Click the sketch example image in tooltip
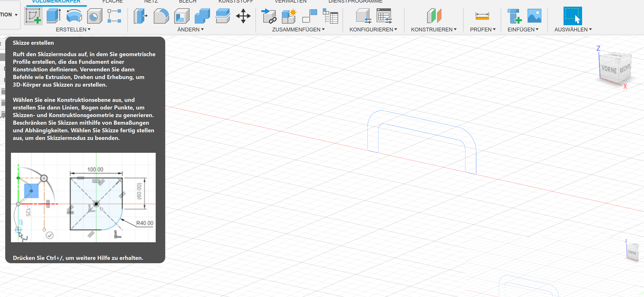Viewport: 644px width, 297px height. pos(83,197)
